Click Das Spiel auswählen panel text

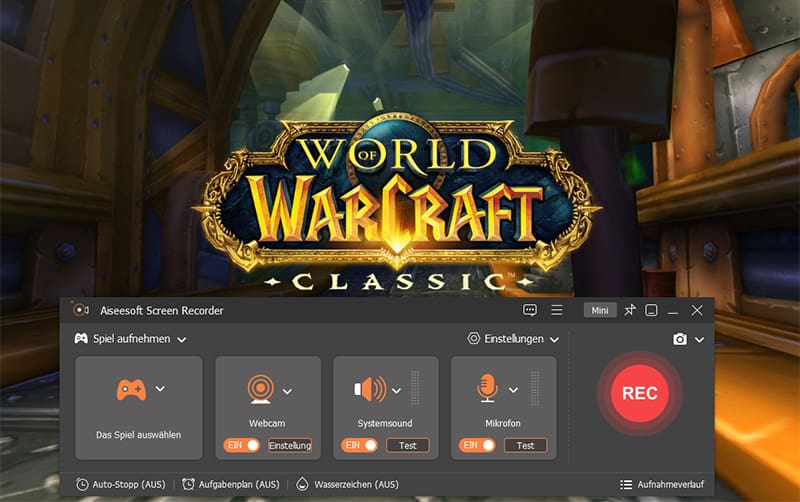pos(138,435)
